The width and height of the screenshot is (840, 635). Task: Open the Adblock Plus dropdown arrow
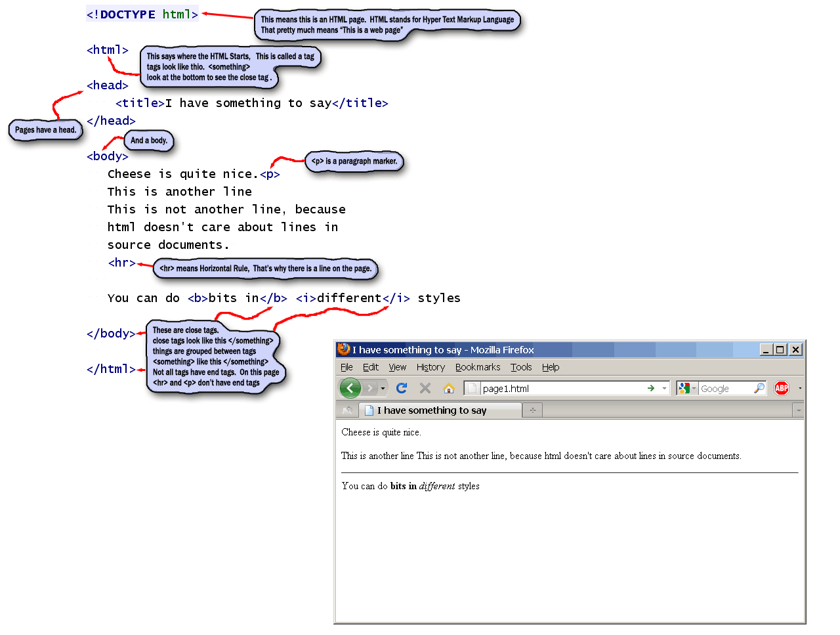click(800, 388)
